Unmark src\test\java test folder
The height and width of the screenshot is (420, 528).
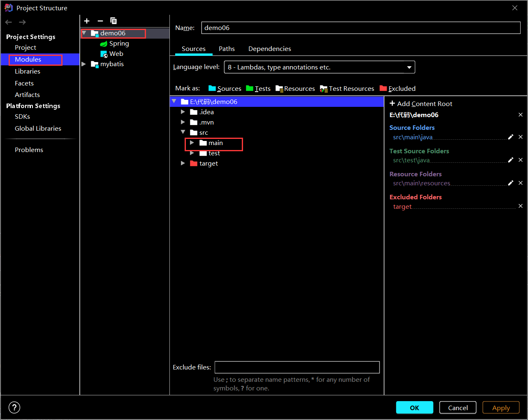(521, 160)
